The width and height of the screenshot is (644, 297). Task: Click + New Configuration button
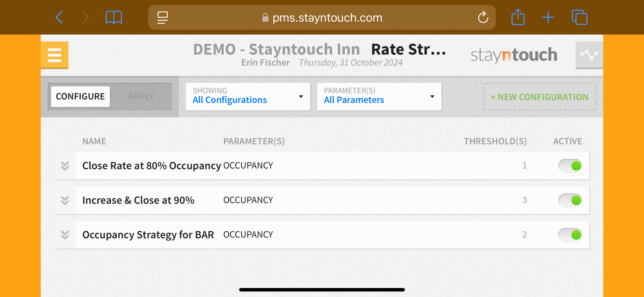click(539, 97)
